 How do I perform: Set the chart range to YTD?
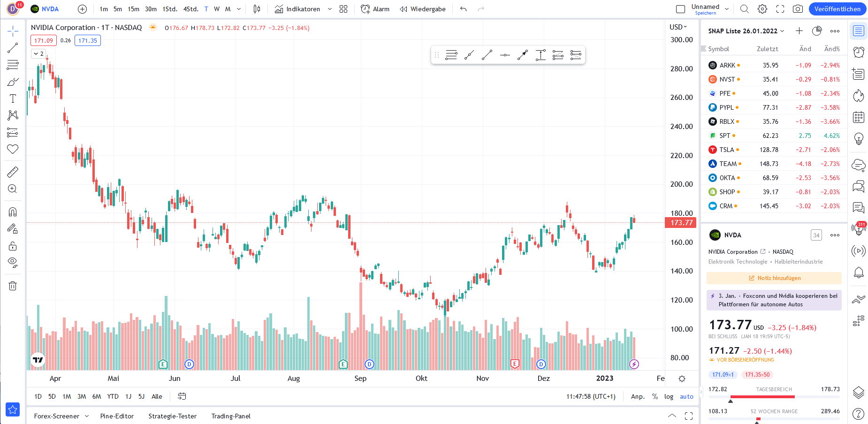coord(113,396)
